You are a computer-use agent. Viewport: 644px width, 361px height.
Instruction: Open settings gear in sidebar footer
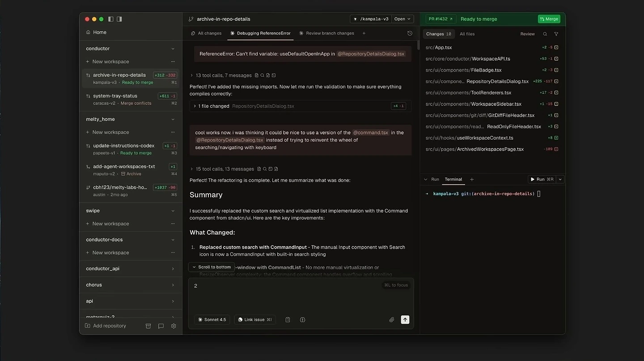(174, 326)
